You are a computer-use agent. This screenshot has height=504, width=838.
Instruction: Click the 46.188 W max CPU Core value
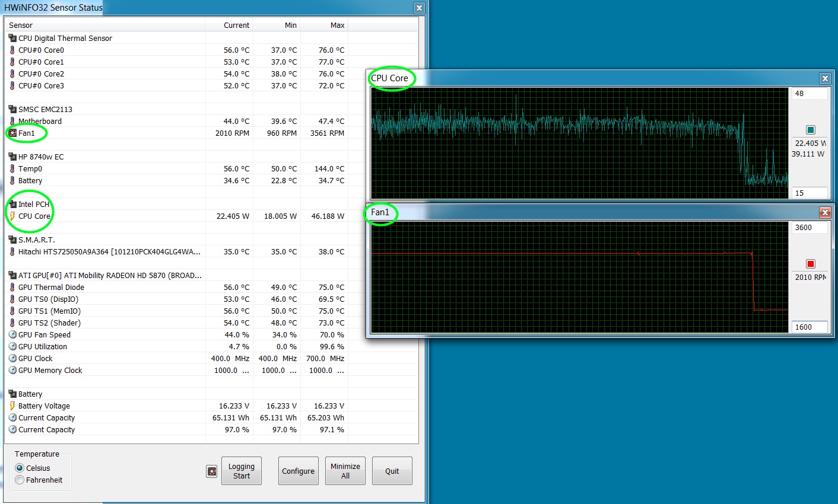(x=328, y=216)
